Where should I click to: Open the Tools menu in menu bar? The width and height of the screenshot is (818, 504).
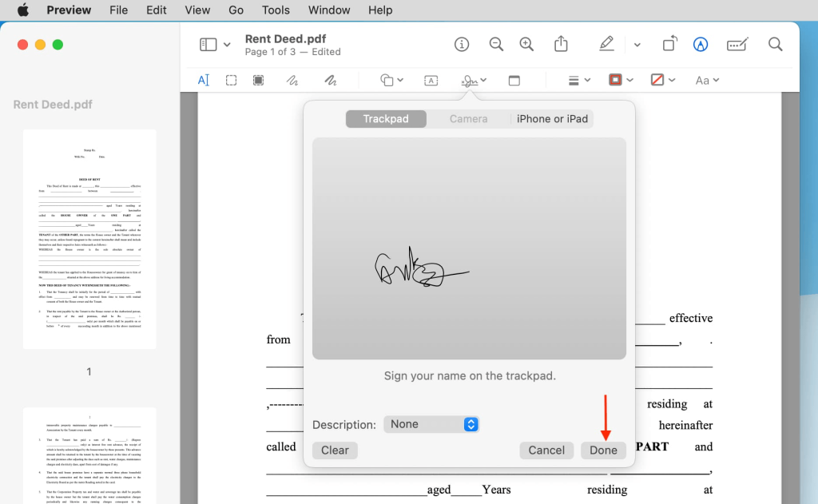(276, 10)
